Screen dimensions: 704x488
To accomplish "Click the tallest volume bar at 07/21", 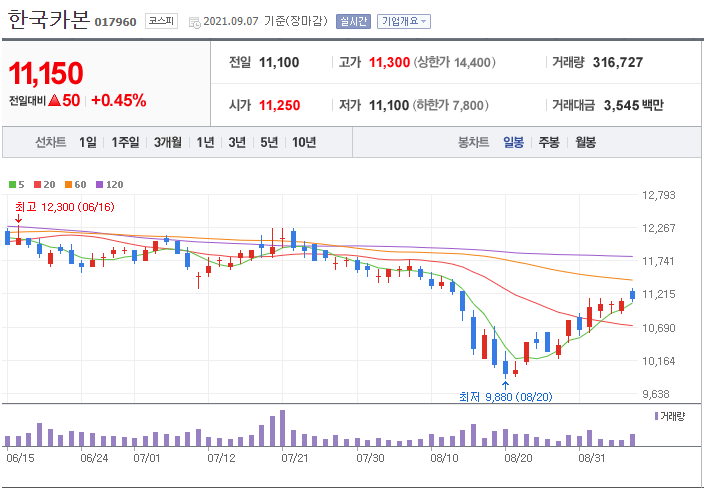I will [x=282, y=428].
